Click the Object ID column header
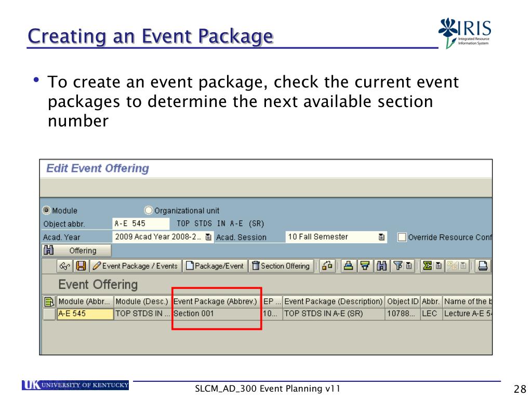532x399 pixels. pos(403,301)
